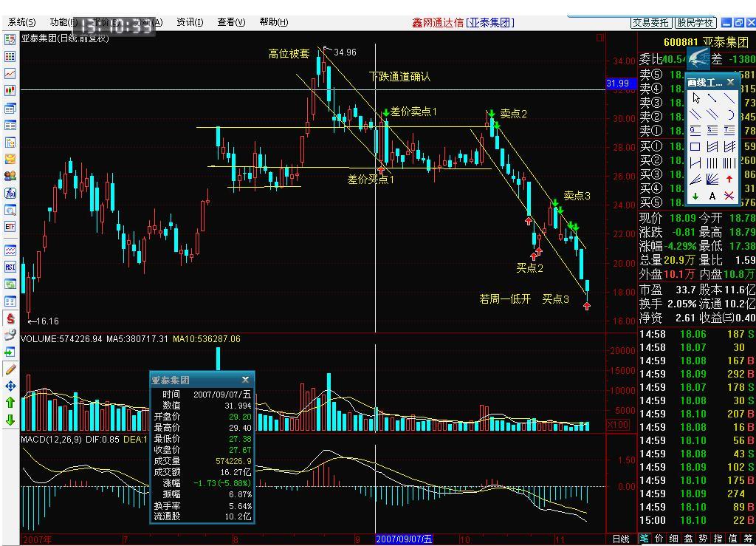
Task: Click the magnifier search icon in sidebar
Action: point(10,210)
